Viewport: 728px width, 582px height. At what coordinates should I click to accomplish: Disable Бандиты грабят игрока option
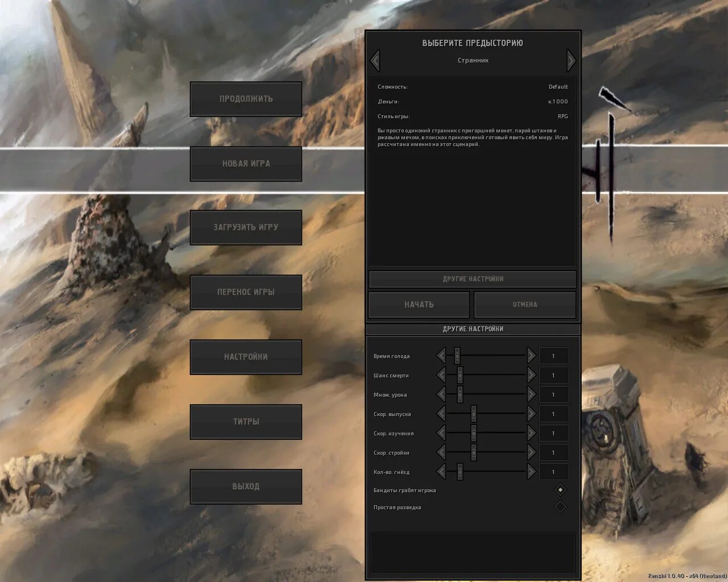tap(560, 490)
